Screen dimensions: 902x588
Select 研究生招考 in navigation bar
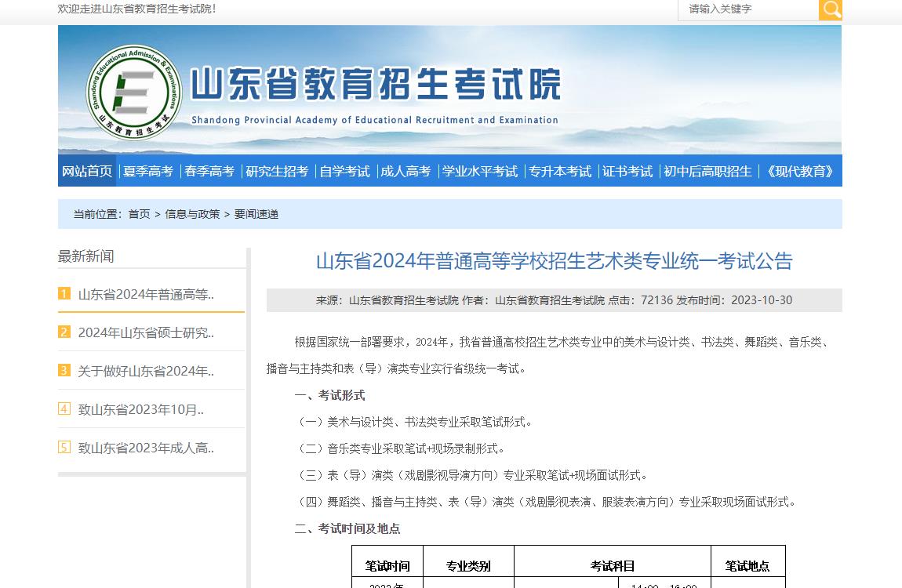click(277, 171)
